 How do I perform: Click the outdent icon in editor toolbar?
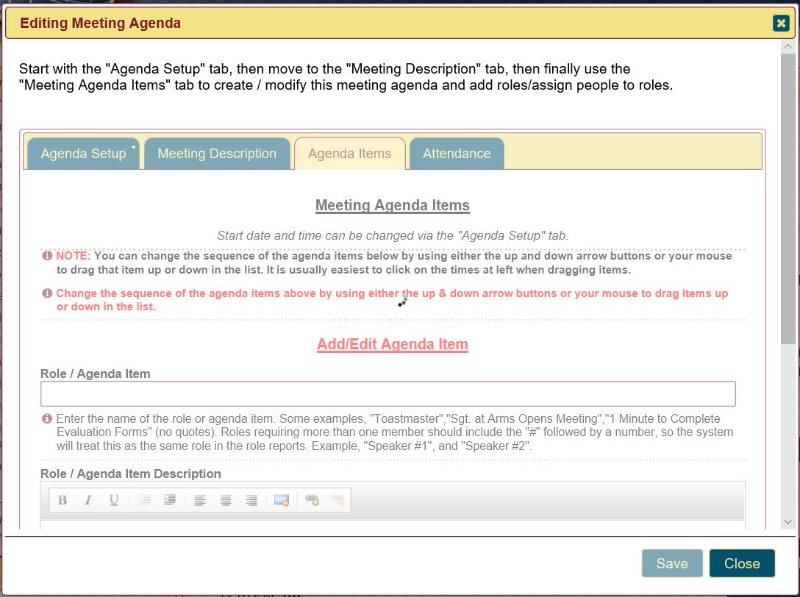point(145,500)
